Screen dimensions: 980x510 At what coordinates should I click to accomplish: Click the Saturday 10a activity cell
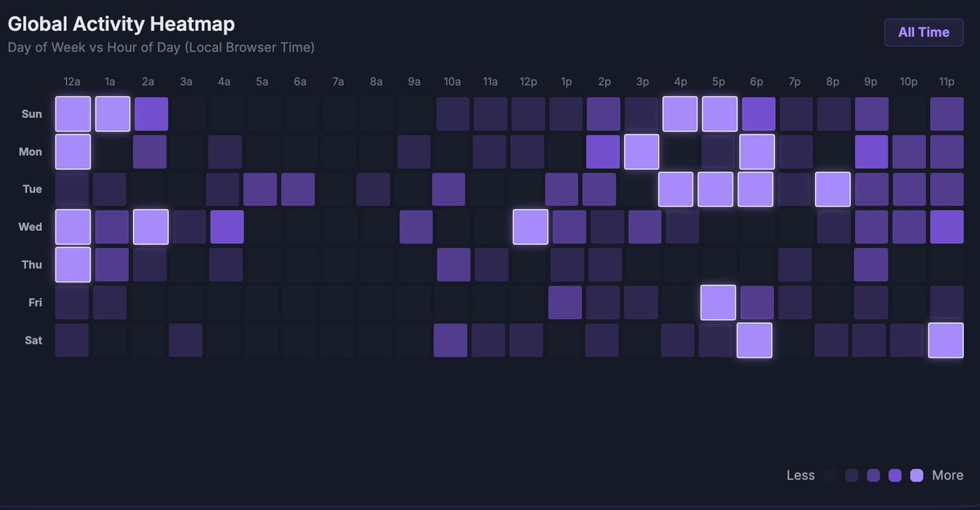(451, 340)
